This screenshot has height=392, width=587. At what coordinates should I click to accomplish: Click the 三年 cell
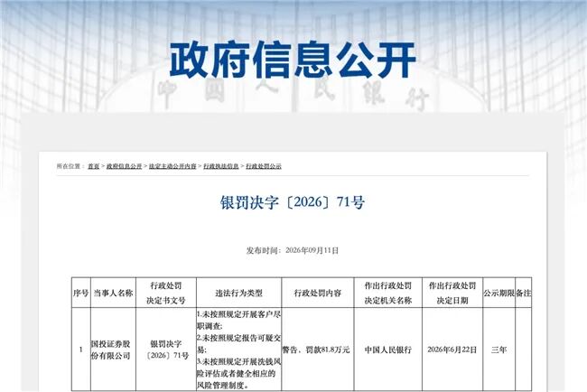pos(499,350)
